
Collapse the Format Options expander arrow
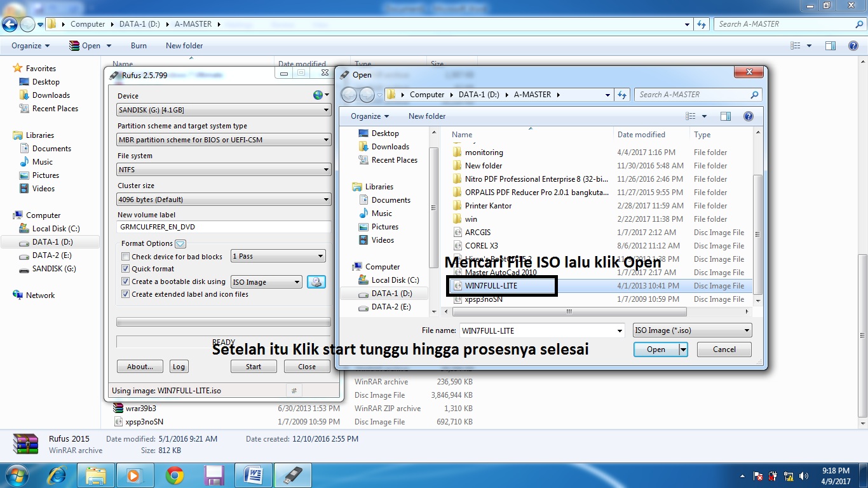click(180, 244)
